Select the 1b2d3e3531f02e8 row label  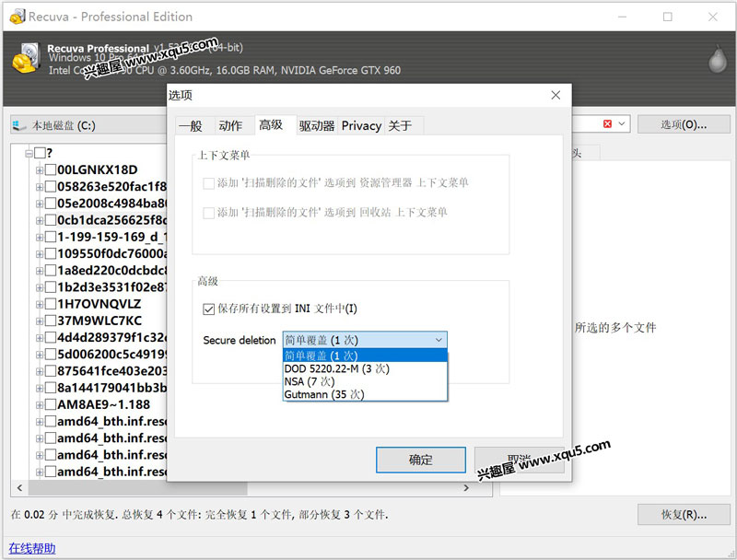click(x=112, y=287)
